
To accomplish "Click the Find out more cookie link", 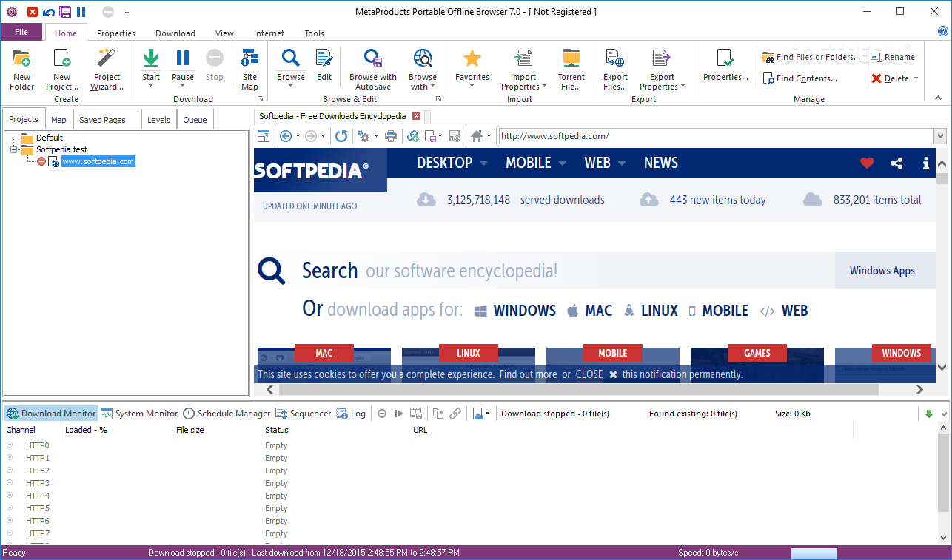I will point(528,374).
